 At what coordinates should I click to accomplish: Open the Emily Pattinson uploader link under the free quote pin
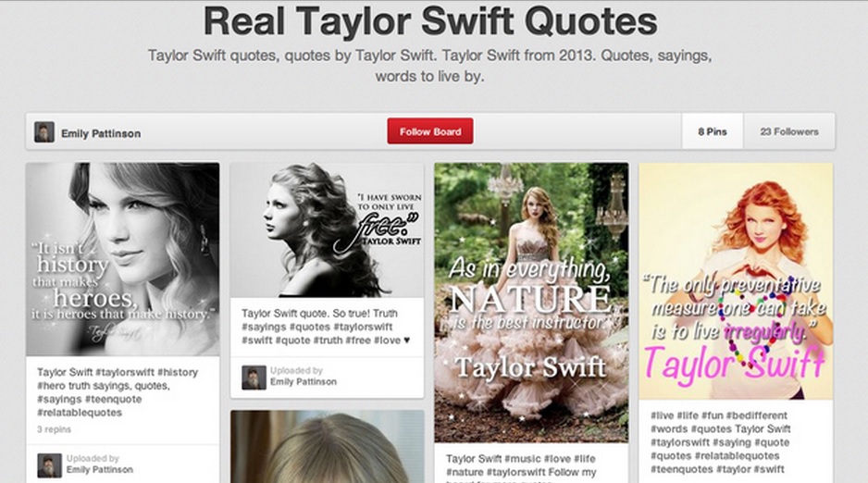tap(304, 382)
